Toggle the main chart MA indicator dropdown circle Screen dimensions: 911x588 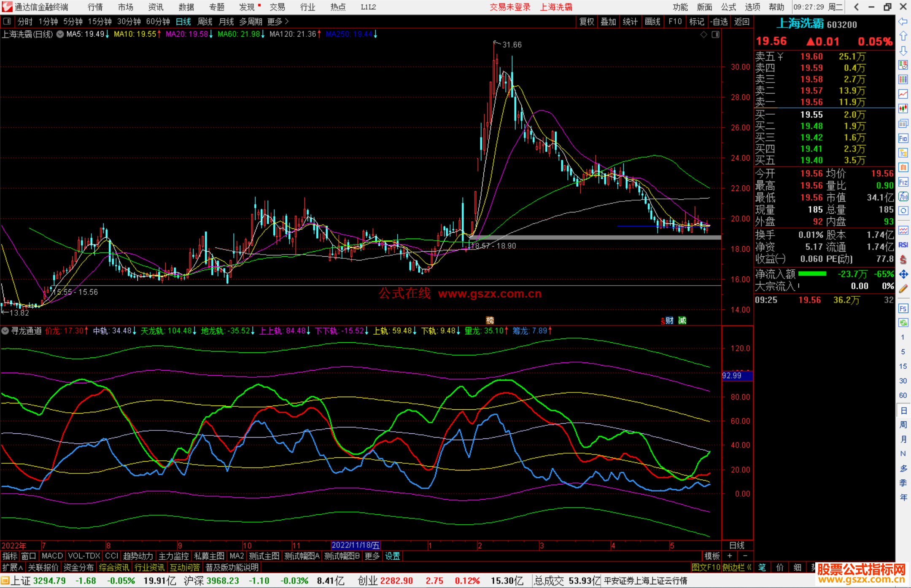(60, 34)
